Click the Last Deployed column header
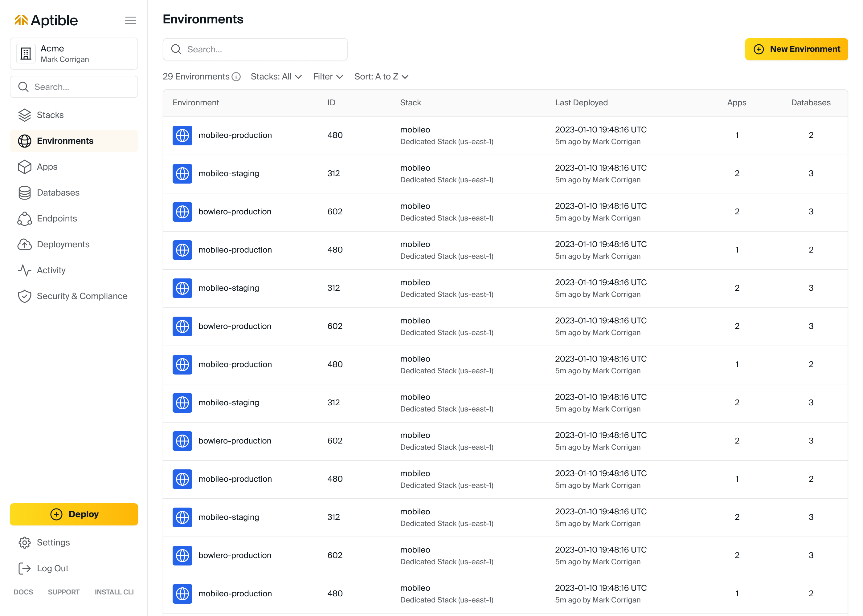 (x=581, y=103)
